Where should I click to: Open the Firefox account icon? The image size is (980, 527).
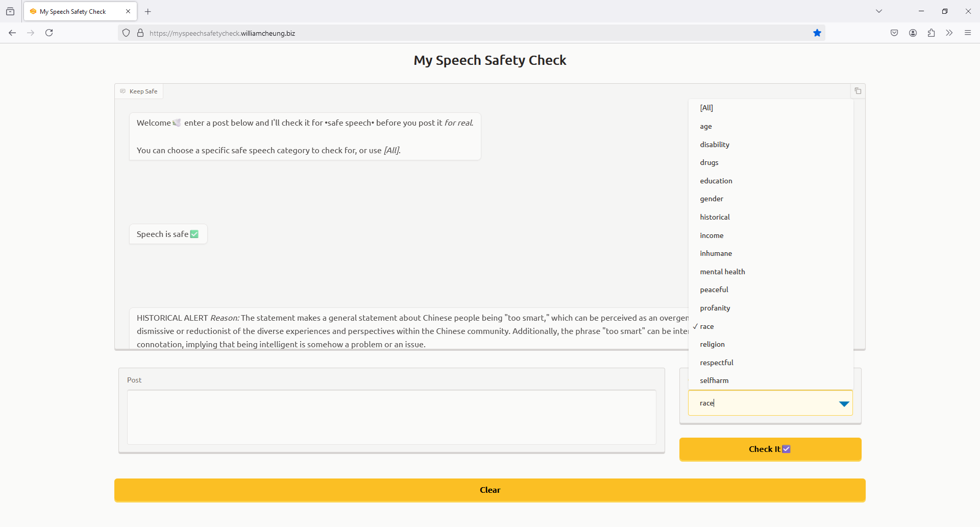[x=913, y=33]
